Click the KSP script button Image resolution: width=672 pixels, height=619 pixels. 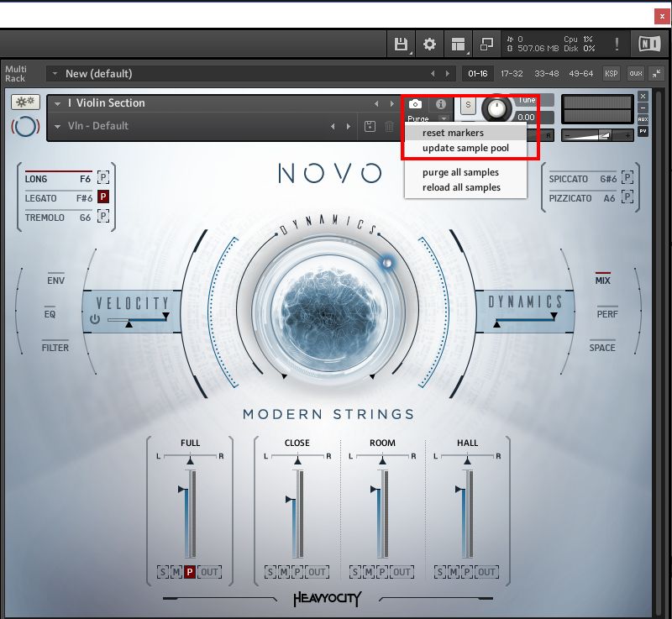[x=612, y=73]
